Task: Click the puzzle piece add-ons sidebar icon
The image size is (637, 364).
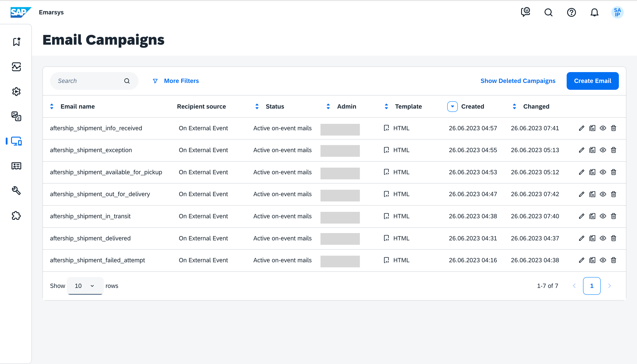Action: tap(17, 215)
